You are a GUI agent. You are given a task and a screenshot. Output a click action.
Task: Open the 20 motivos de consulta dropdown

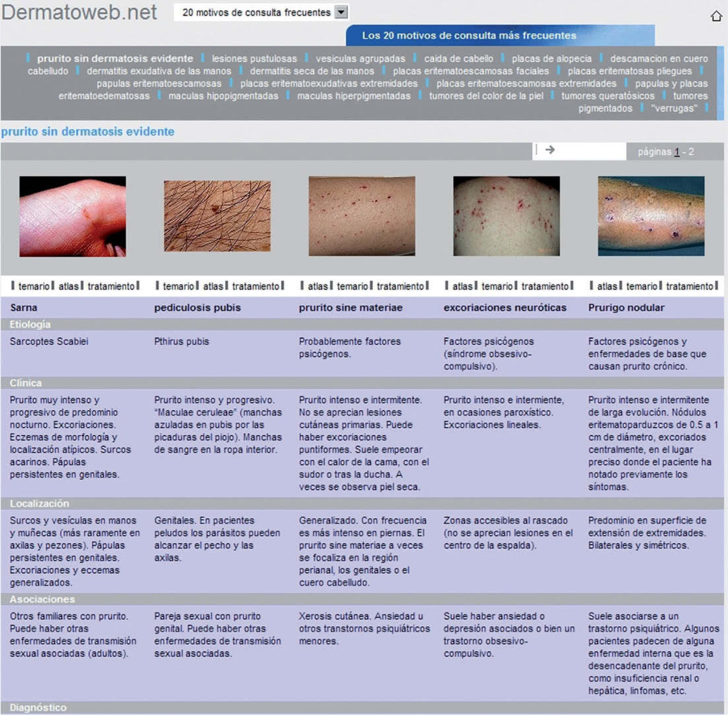pyautogui.click(x=341, y=12)
